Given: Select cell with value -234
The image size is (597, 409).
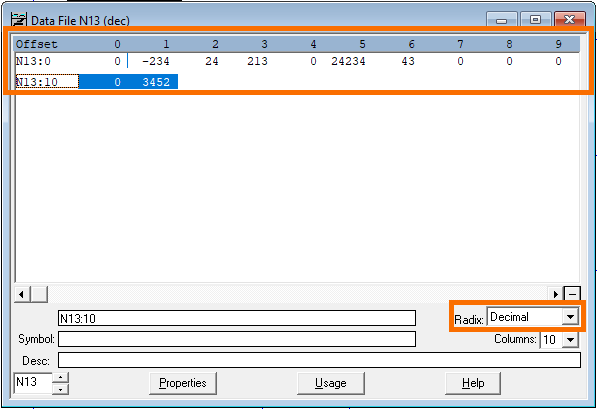Looking at the screenshot, I should coord(156,61).
